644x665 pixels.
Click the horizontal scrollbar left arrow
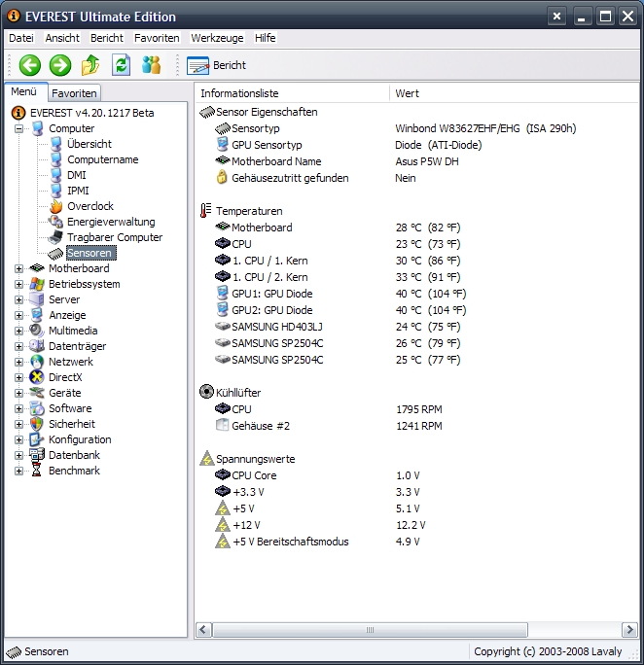click(203, 630)
